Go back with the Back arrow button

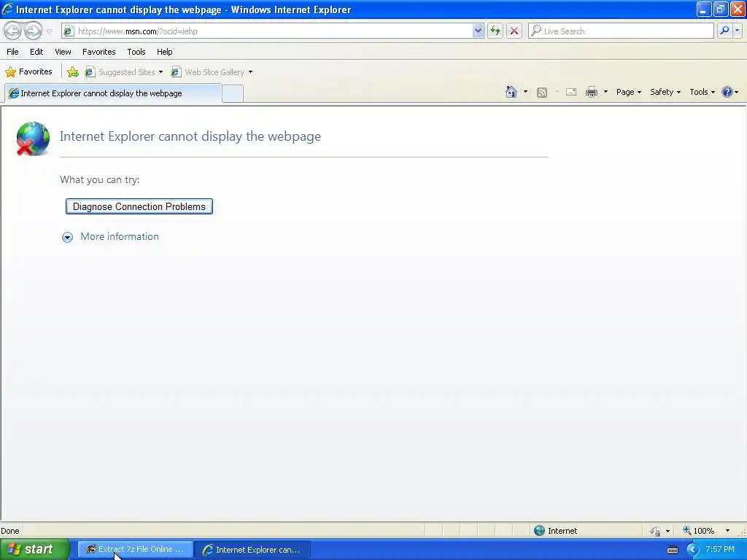(12, 31)
